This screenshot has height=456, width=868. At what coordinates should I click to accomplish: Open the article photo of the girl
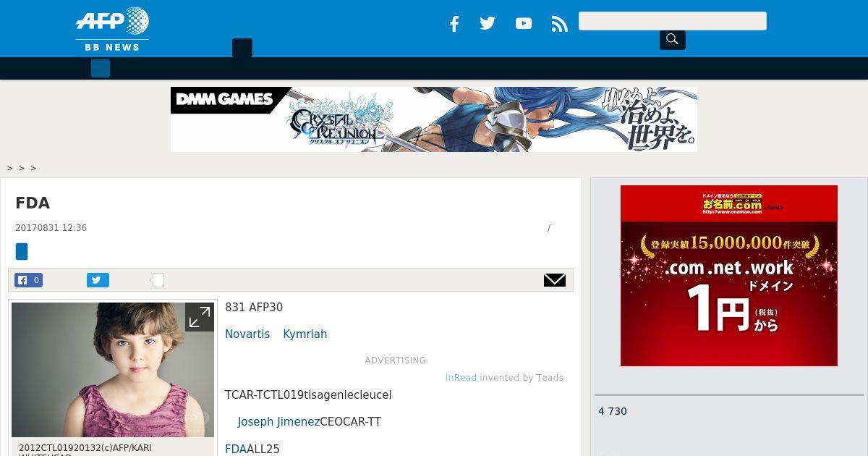(113, 370)
